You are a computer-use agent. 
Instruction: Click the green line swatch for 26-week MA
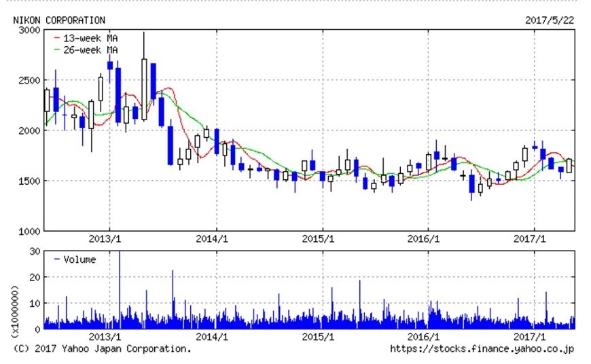coord(56,50)
